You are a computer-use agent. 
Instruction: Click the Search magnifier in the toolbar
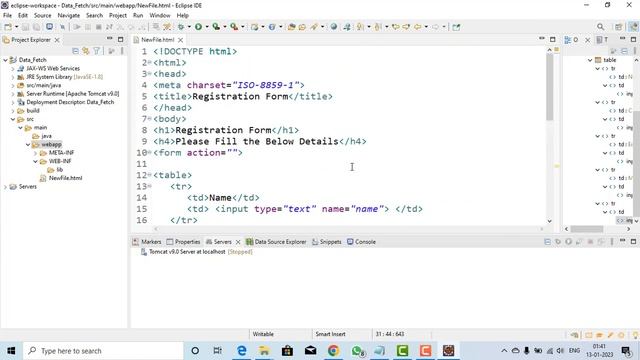tap(600, 27)
